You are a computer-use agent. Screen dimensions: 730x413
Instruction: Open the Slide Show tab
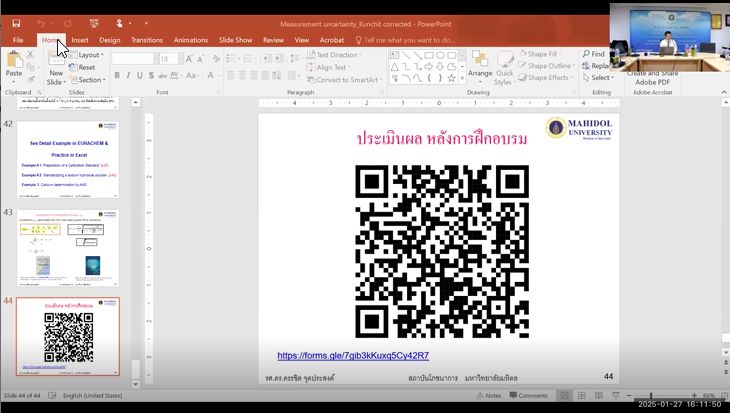coord(236,40)
